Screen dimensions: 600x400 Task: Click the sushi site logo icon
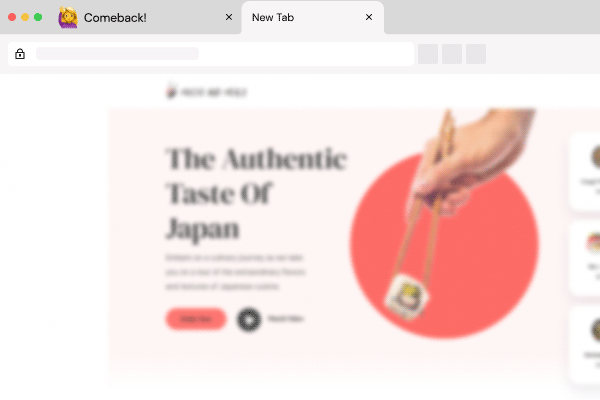tap(171, 91)
